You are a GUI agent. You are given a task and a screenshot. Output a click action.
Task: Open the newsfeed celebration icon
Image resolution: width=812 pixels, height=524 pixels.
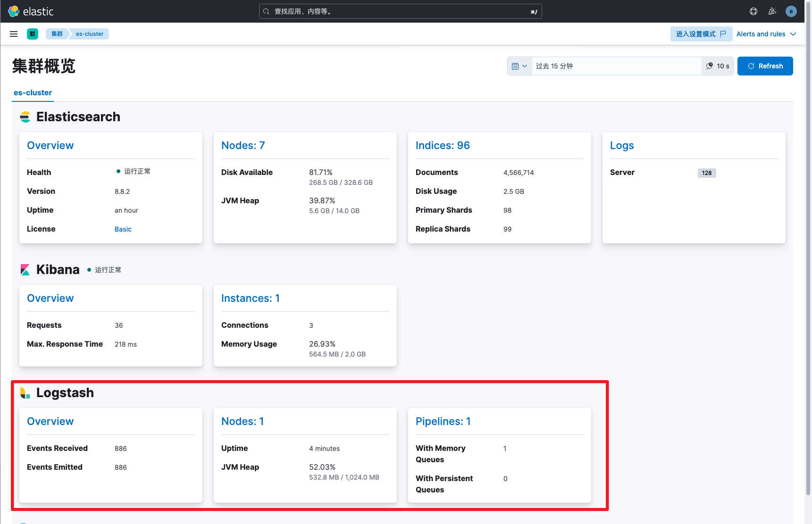[x=772, y=11]
